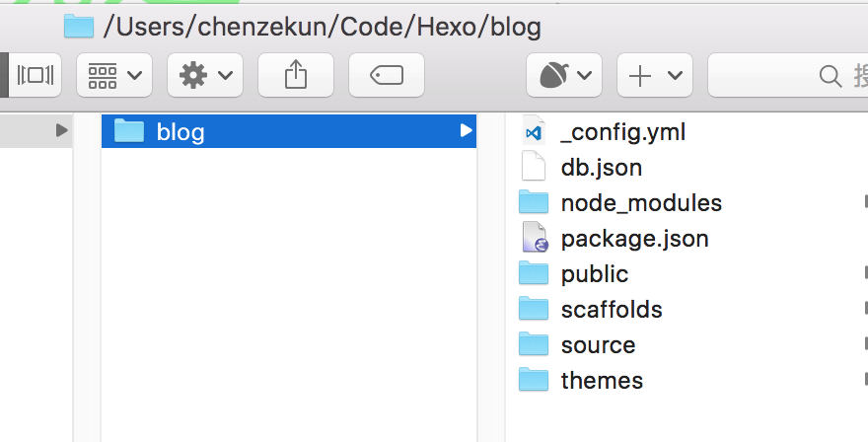
Task: Open the acorn toolbar dropdown
Action: tap(564, 76)
